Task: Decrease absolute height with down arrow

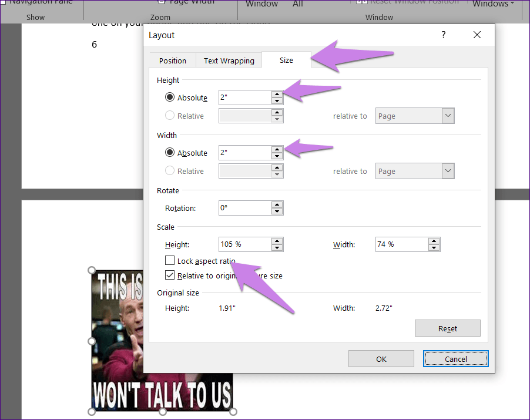Action: point(277,101)
